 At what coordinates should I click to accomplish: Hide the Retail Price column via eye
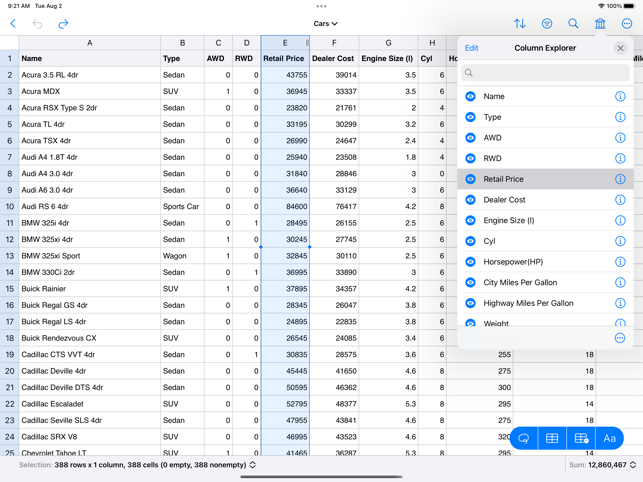coord(470,179)
